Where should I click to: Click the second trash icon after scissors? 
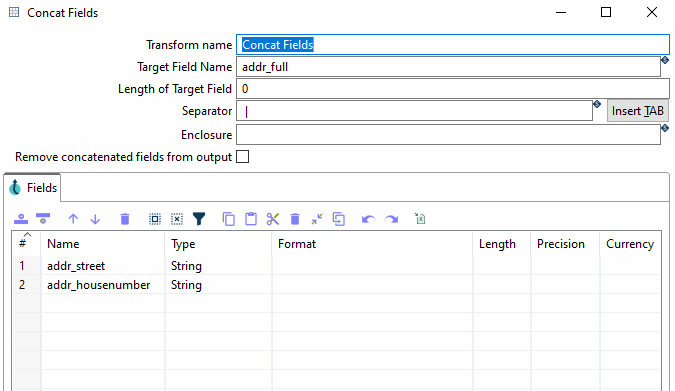point(295,219)
